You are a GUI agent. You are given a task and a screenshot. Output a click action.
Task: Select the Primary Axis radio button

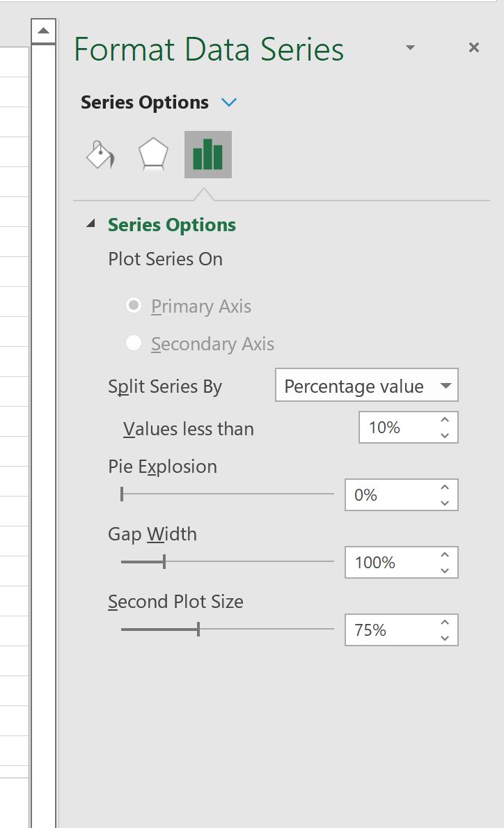point(134,305)
